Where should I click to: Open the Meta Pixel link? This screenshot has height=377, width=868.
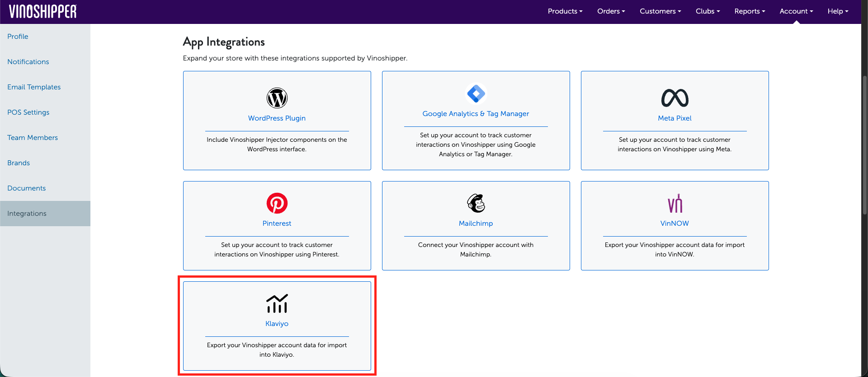click(675, 118)
